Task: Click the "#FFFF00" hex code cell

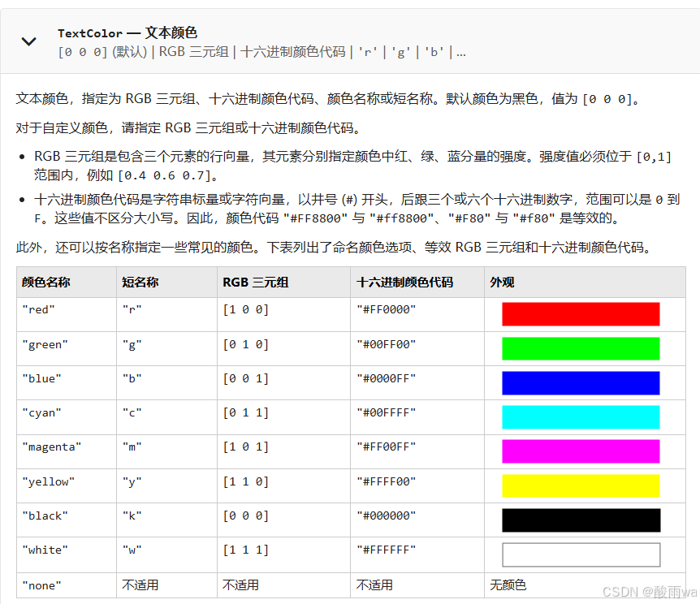Action: click(417, 486)
